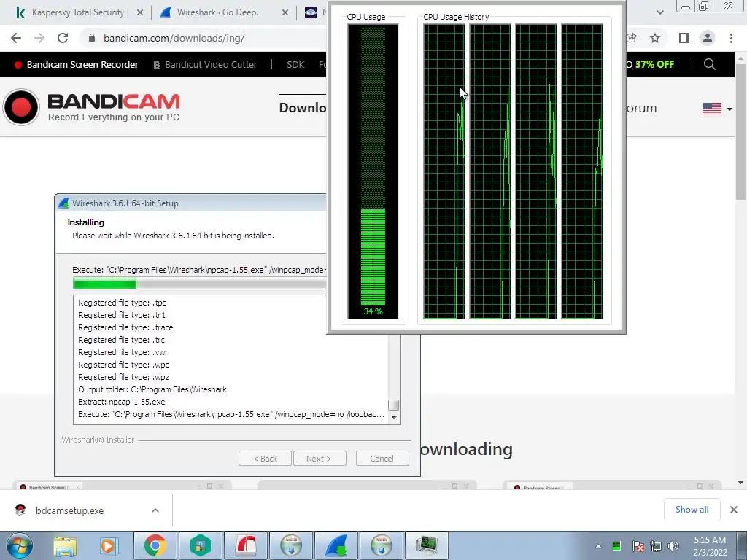747x560 pixels.
Task: Launch Windows Media Player from the taskbar
Action: [x=109, y=545]
